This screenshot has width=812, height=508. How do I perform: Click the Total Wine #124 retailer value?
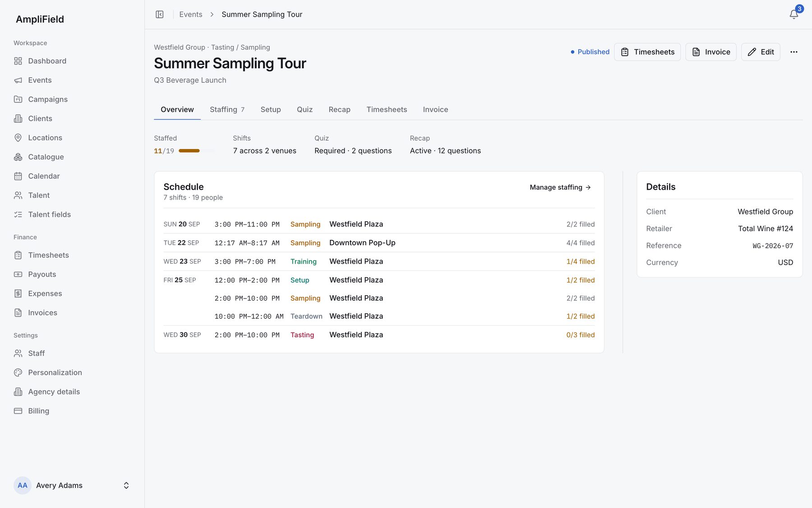766,228
